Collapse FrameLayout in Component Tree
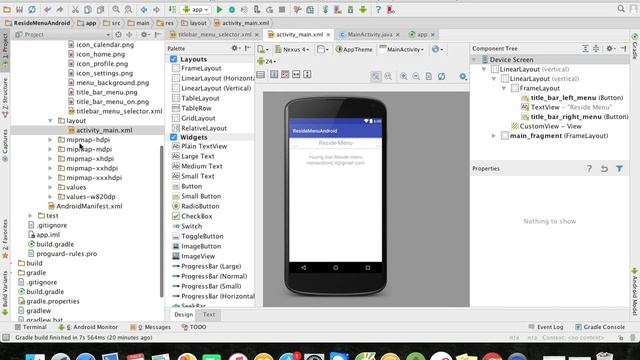The image size is (640, 360). pos(503,88)
